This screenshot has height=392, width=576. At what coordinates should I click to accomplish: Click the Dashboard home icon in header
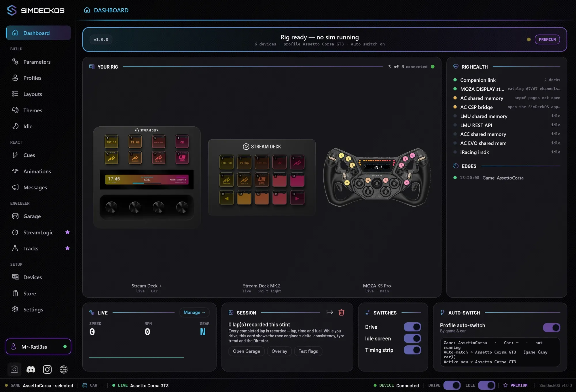87,10
